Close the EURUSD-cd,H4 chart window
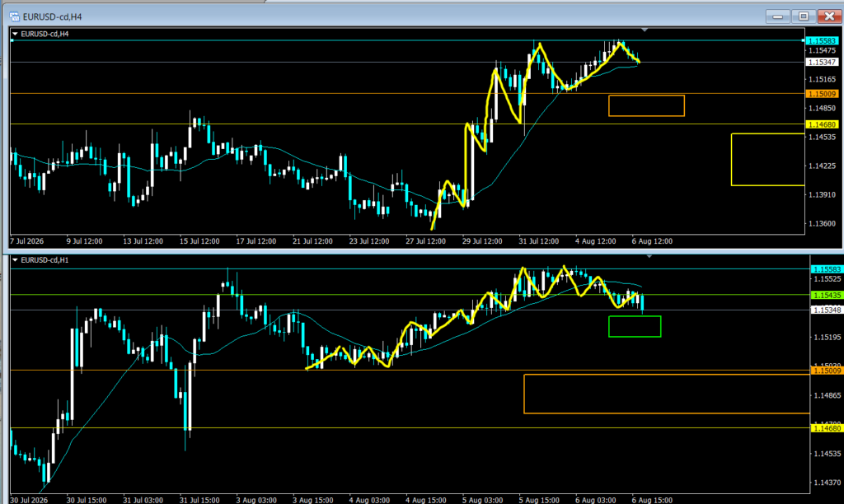 pos(829,16)
